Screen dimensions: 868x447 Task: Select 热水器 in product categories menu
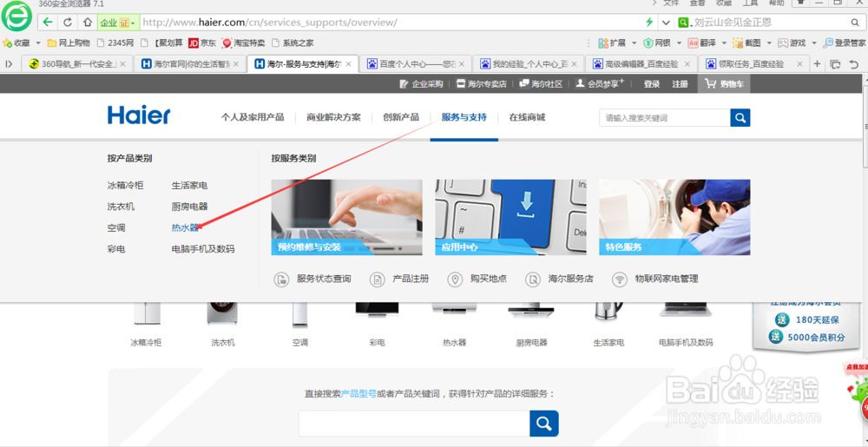coord(185,227)
